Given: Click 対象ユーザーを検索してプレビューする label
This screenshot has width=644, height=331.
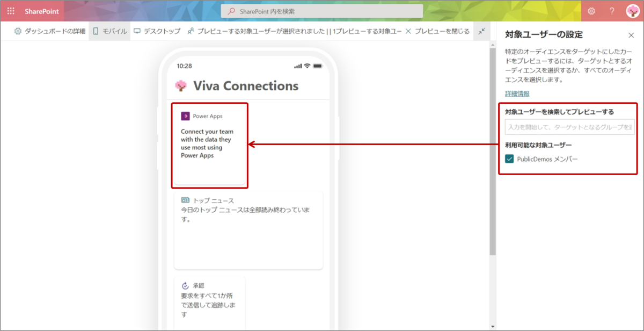Looking at the screenshot, I should point(559,112).
